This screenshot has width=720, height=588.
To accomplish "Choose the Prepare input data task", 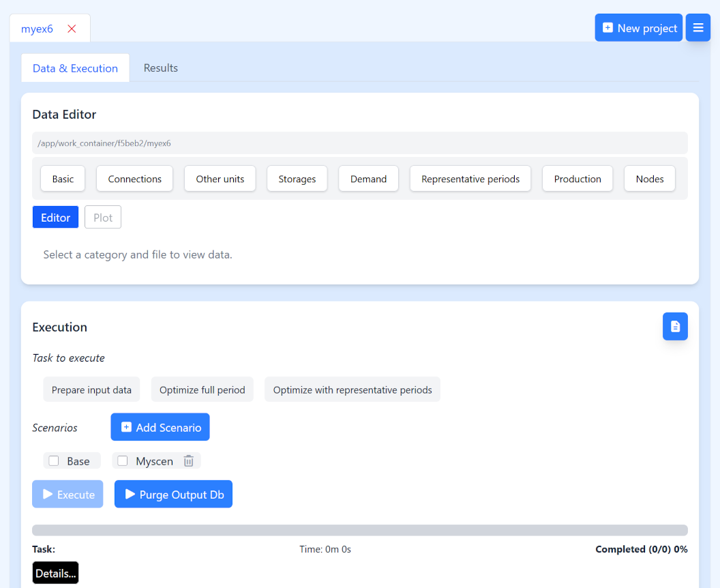I will [x=91, y=390].
